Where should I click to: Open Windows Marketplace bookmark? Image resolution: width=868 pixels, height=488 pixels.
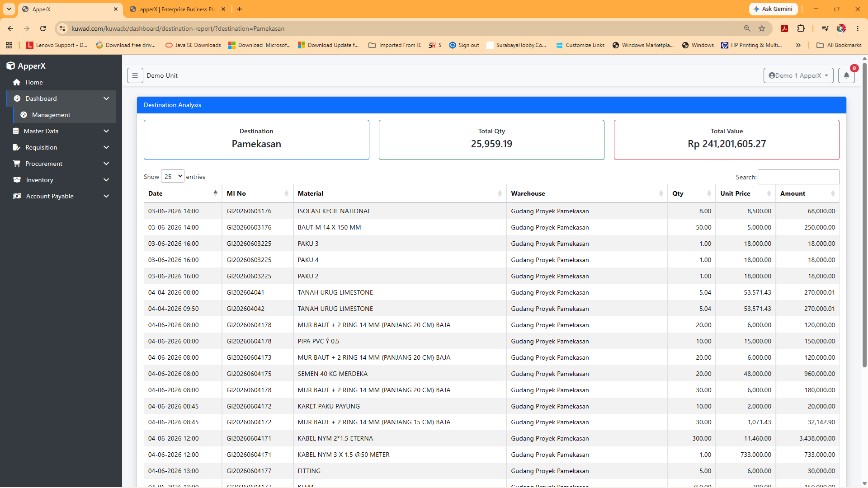[643, 45]
